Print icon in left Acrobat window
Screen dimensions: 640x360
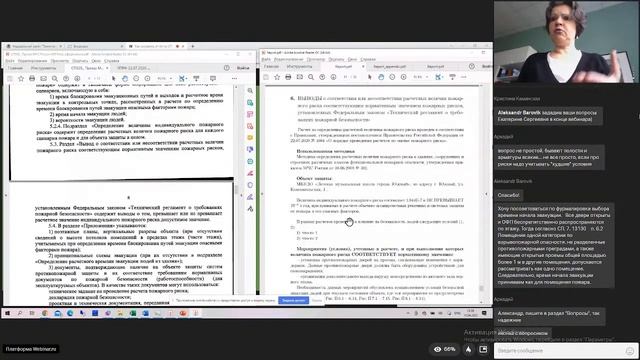(x=32, y=78)
